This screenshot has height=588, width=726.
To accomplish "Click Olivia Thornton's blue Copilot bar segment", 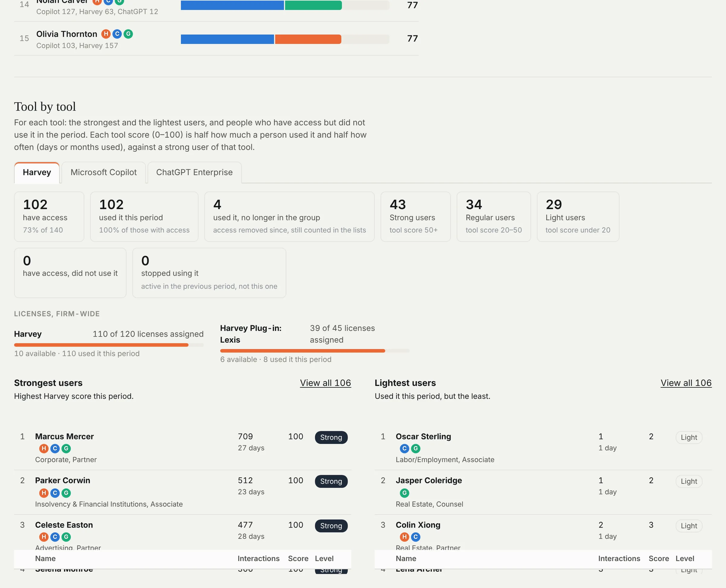I will pos(227,39).
